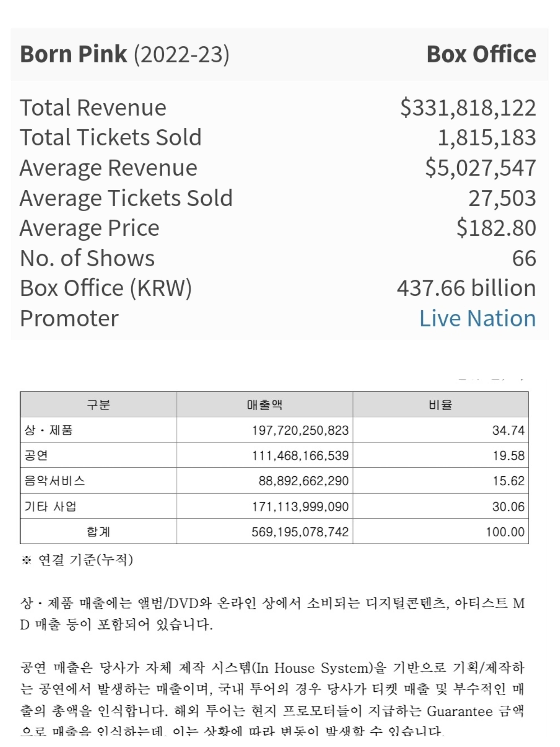Click the Total Revenue value $331,818,122
Screen dimensions: 560x747
coord(468,108)
